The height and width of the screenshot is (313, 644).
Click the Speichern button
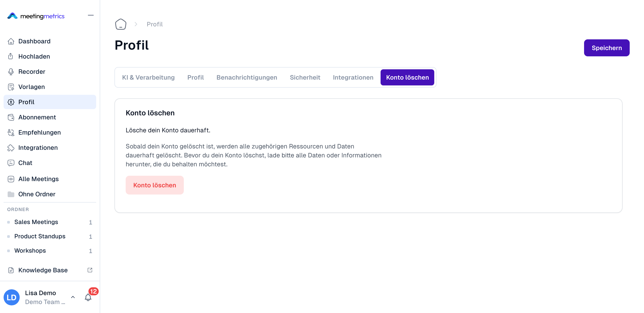click(x=606, y=48)
